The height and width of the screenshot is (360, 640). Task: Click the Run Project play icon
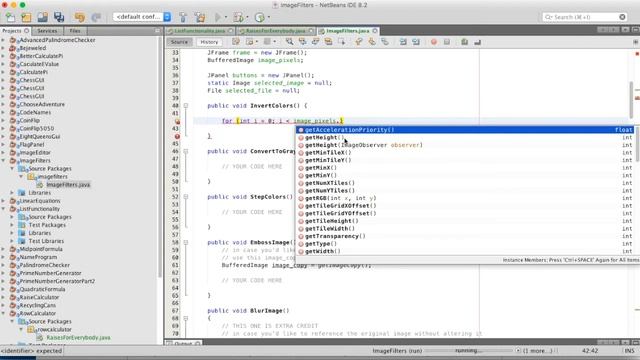(218, 17)
